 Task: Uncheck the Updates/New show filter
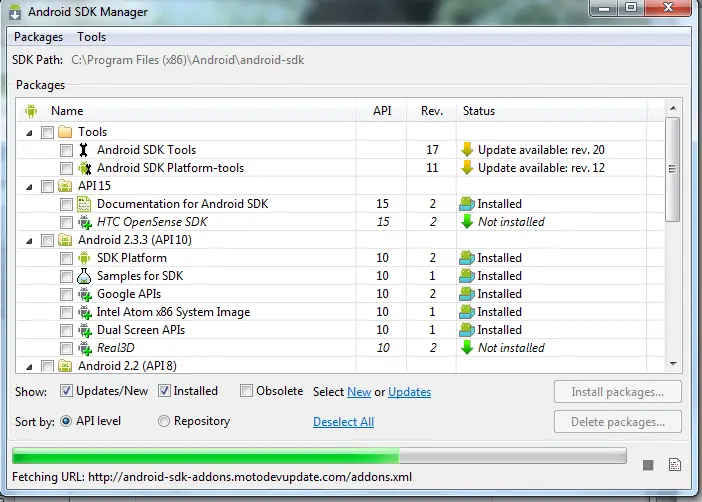66,391
